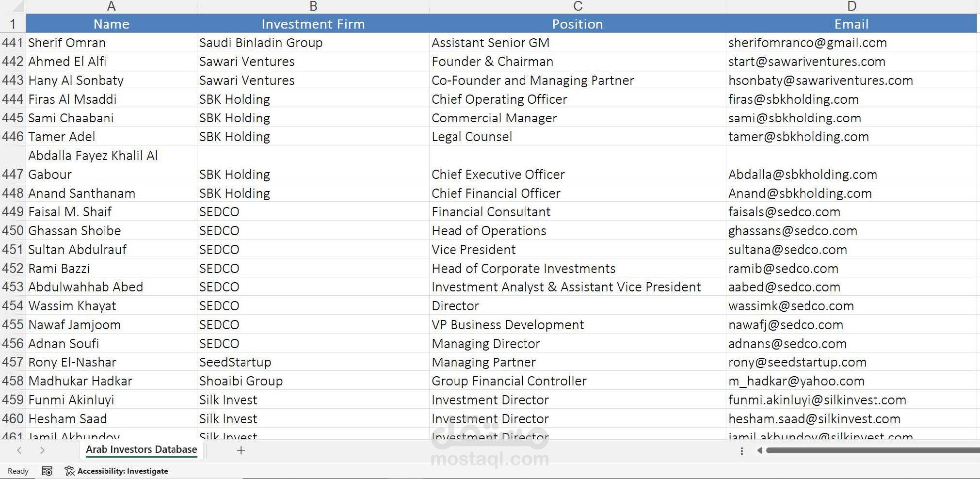Open the Arab Investors Database sheet tab
This screenshot has height=479, width=980.
point(141,450)
